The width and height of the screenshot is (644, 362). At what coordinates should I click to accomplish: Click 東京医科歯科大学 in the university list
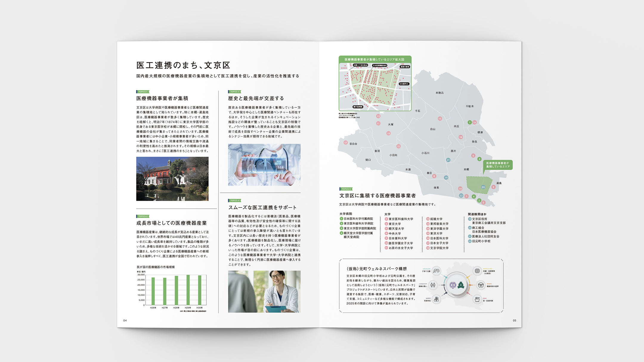click(x=401, y=219)
